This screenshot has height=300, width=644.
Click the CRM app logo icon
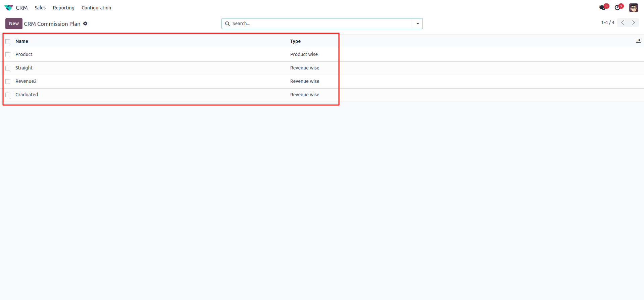pos(9,7)
